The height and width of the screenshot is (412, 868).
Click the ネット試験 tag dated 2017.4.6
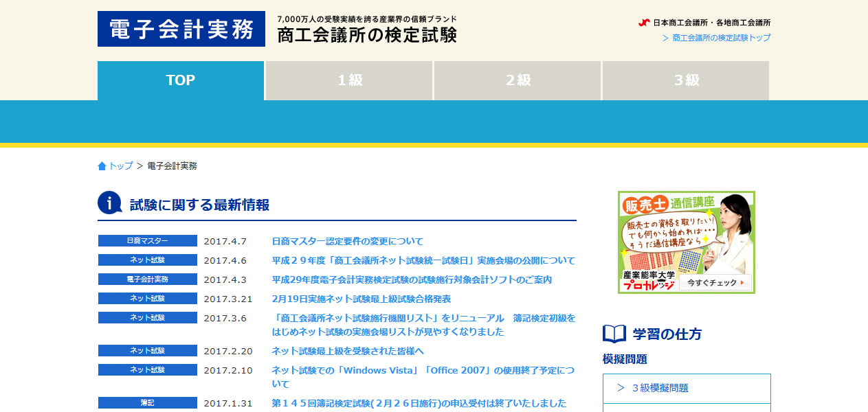tap(148, 260)
